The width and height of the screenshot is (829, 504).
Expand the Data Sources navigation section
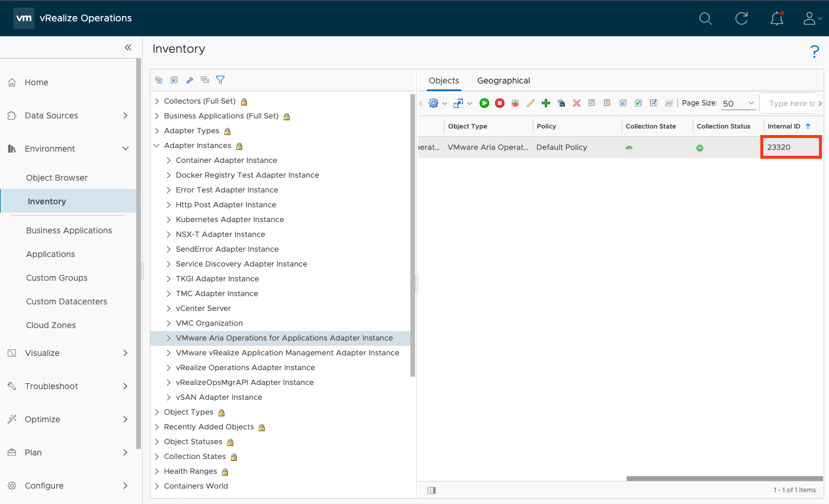click(x=125, y=115)
